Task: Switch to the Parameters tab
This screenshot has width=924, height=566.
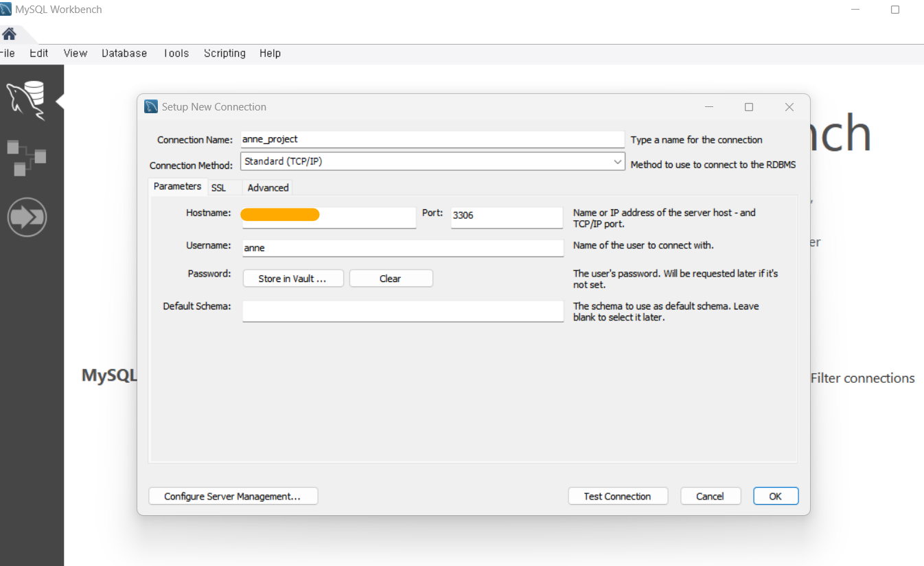Action: point(177,186)
